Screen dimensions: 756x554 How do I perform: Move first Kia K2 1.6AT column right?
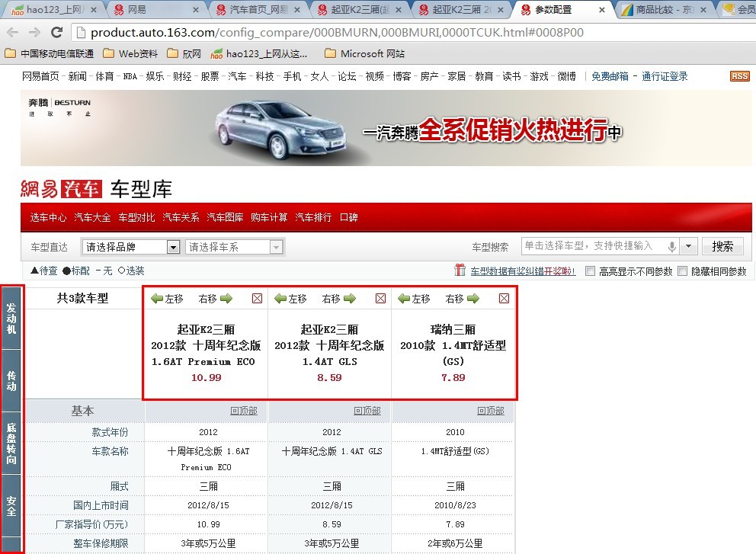(x=216, y=299)
